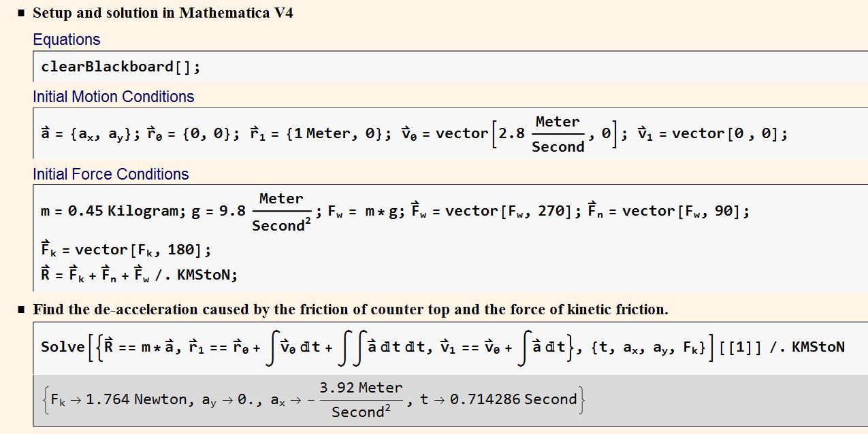Place cursor in clearBlackboard[] input cell
868x434 pixels.
120,67
